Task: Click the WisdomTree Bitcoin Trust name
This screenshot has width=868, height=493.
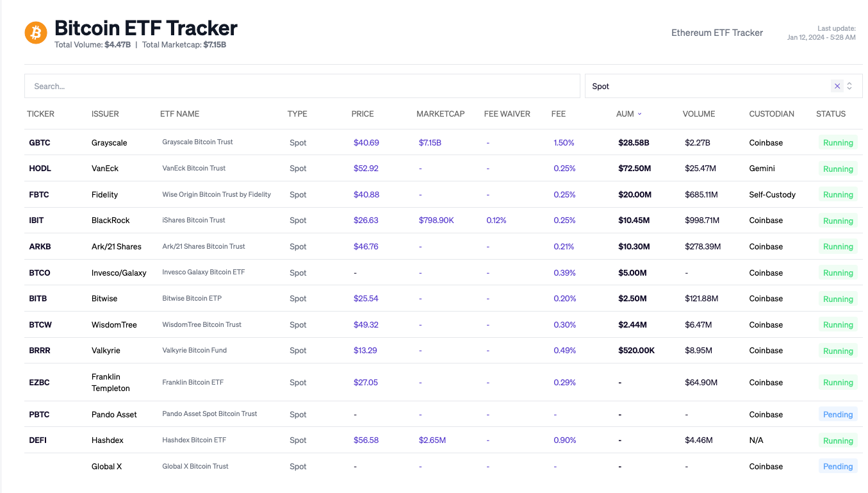Action: coord(202,325)
